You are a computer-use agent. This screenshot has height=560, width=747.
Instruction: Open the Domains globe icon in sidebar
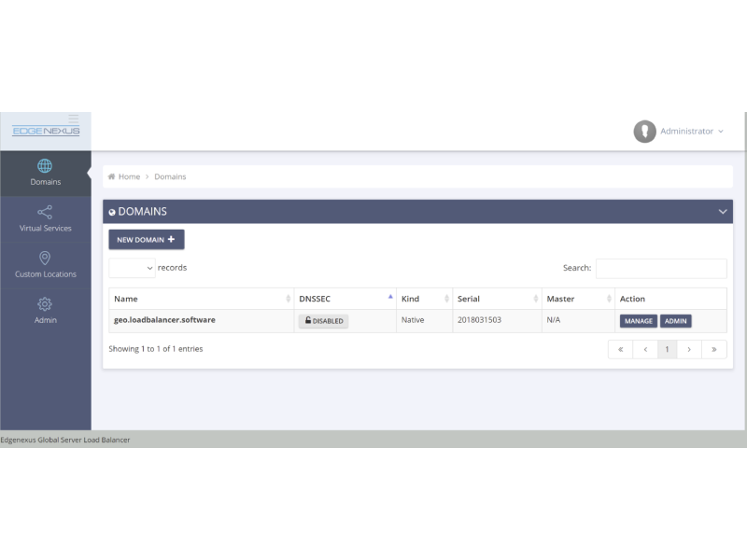tap(45, 166)
